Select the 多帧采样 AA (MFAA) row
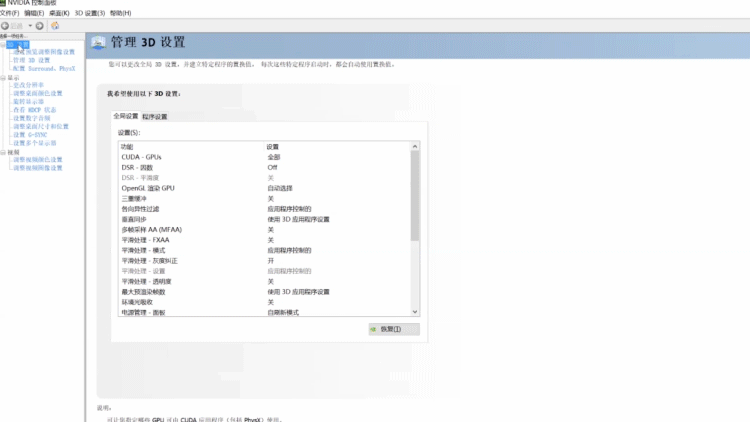Image resolution: width=750 pixels, height=422 pixels. point(265,230)
